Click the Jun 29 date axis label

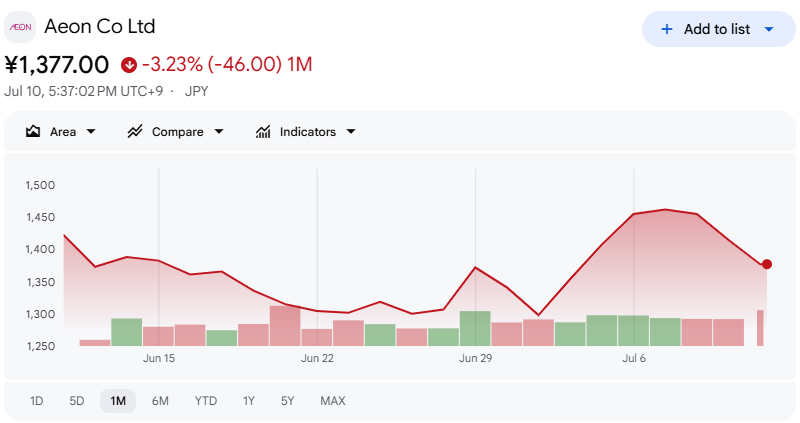tap(476, 358)
